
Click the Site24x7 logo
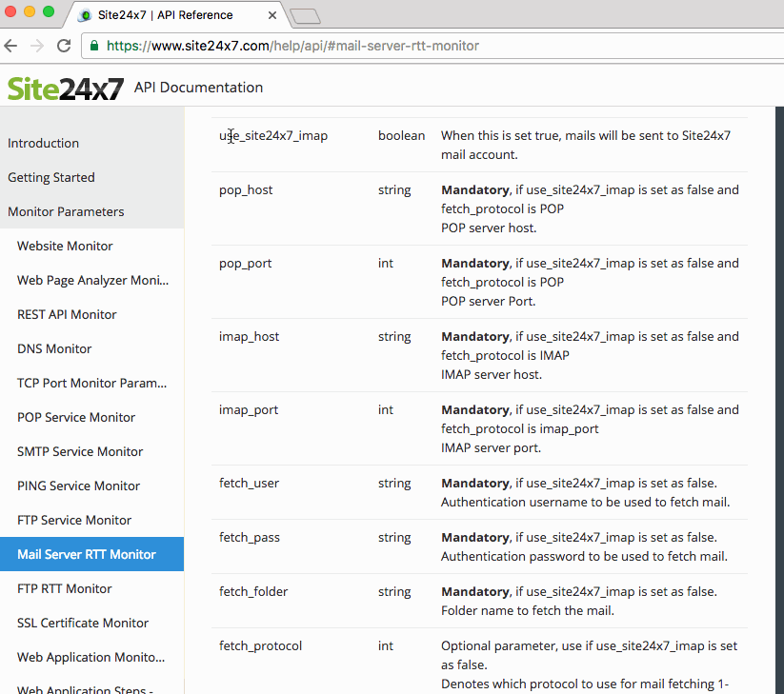point(66,89)
